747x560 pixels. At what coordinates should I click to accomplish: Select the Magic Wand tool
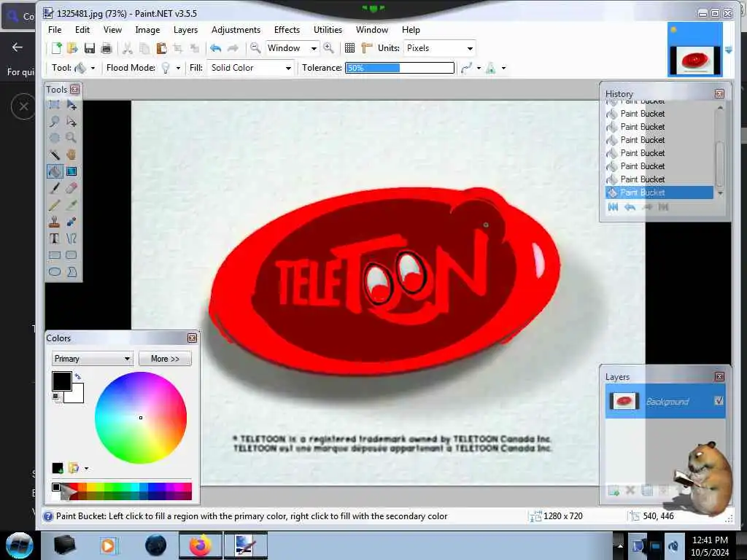pyautogui.click(x=55, y=155)
